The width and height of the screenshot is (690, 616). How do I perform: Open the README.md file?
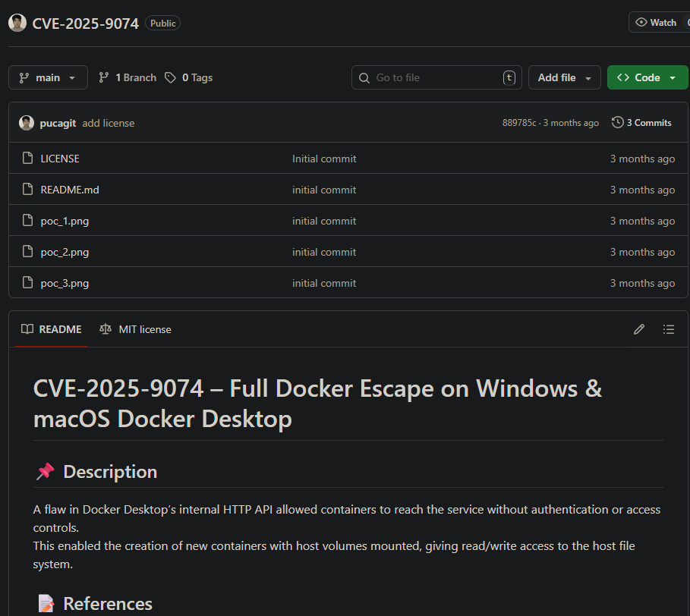point(70,190)
